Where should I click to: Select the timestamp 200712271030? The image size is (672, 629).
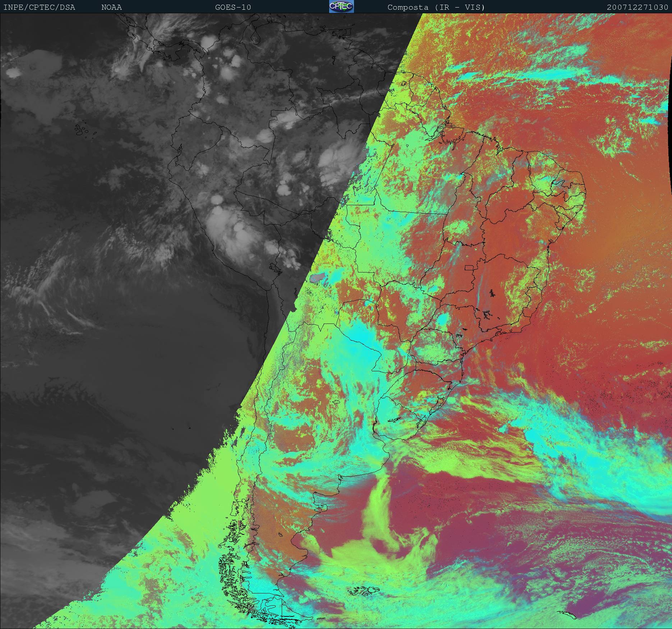[638, 7]
